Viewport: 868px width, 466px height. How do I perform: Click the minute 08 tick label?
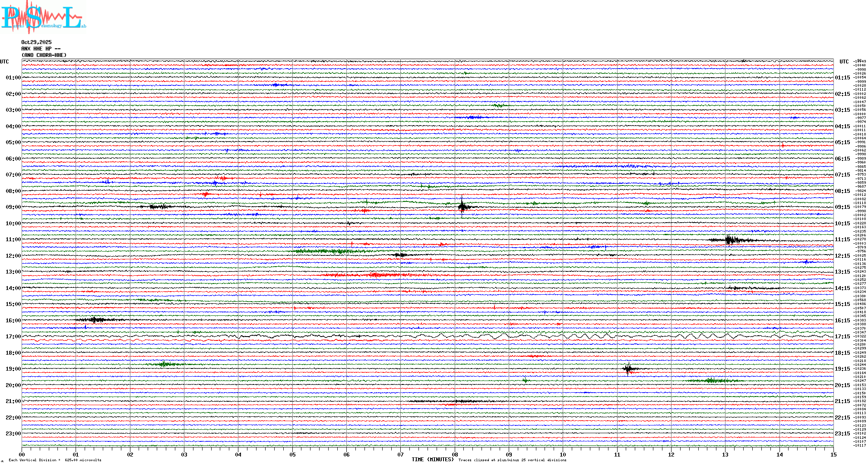455,454
